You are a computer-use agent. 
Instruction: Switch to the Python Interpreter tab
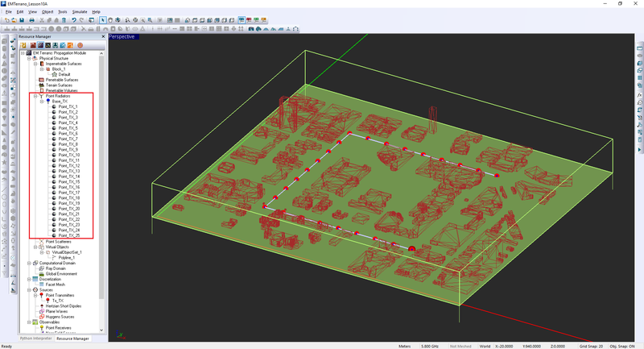(x=35, y=339)
